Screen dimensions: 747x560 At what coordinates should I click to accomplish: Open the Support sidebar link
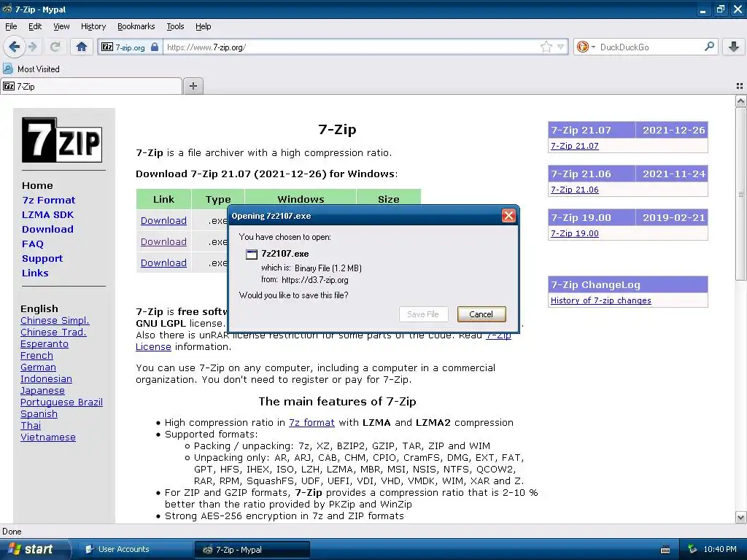(42, 259)
